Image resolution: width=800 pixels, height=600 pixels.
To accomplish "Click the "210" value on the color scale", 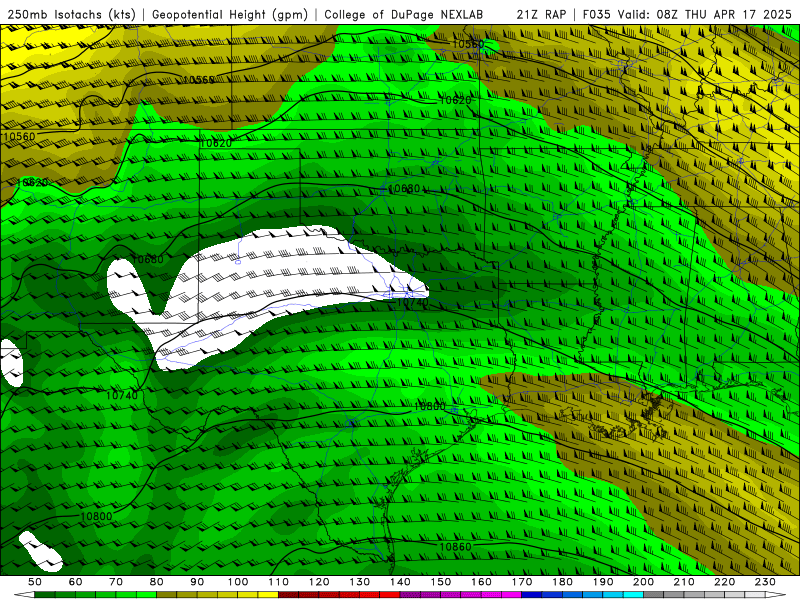I will tap(684, 582).
